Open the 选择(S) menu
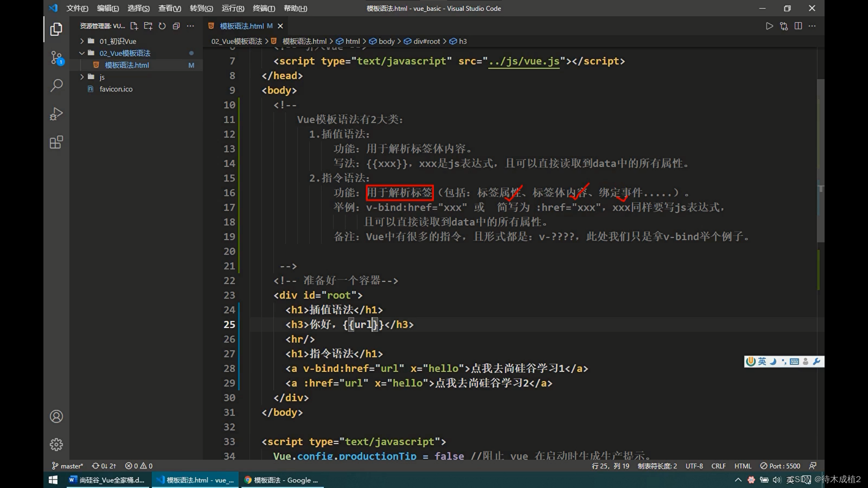The image size is (868, 488). 139,8
